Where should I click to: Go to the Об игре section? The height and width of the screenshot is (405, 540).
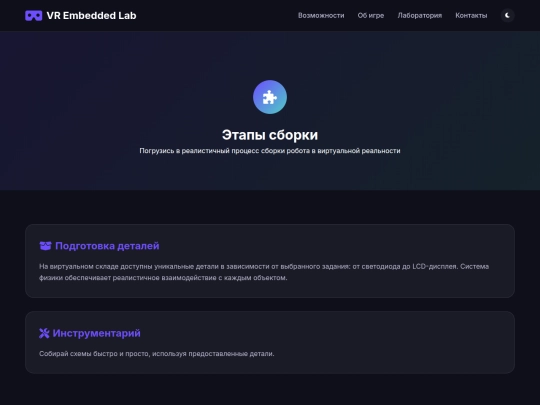tap(371, 15)
